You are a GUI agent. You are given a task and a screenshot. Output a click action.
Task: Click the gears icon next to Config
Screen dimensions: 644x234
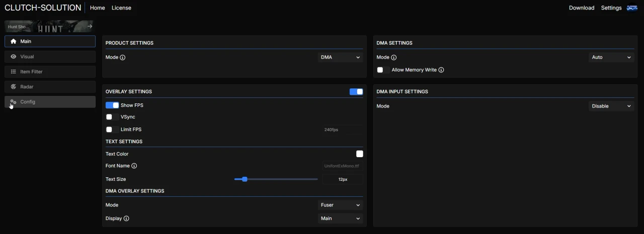pyautogui.click(x=14, y=102)
